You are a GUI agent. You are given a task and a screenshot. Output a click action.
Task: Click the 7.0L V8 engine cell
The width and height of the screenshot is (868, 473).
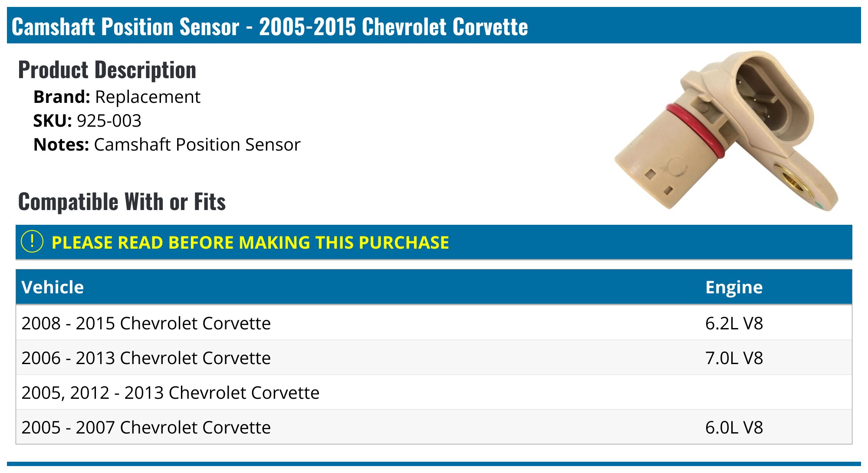734,358
